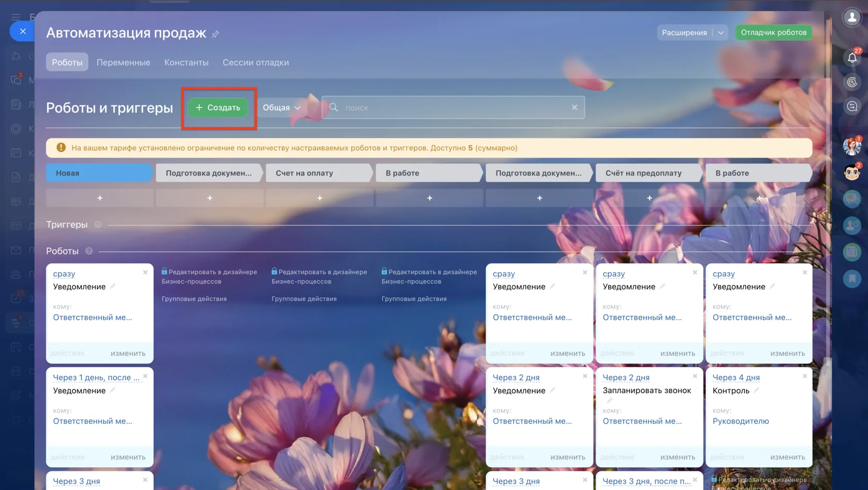Add robot to Новая stage with plus

click(100, 198)
